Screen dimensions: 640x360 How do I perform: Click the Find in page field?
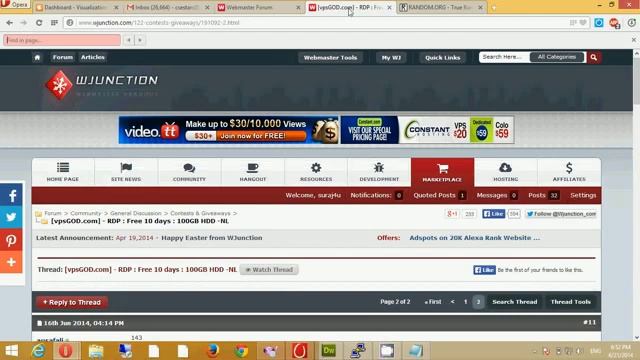tap(62, 40)
